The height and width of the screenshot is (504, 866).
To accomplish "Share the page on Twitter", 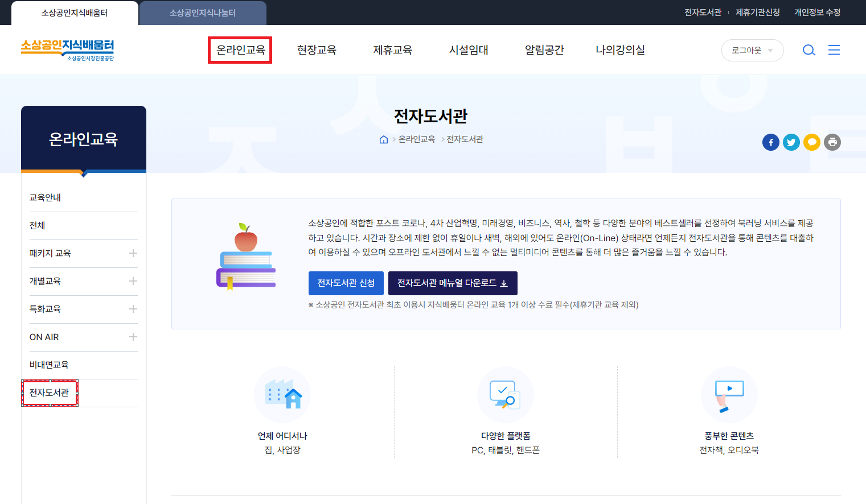I will pos(791,142).
